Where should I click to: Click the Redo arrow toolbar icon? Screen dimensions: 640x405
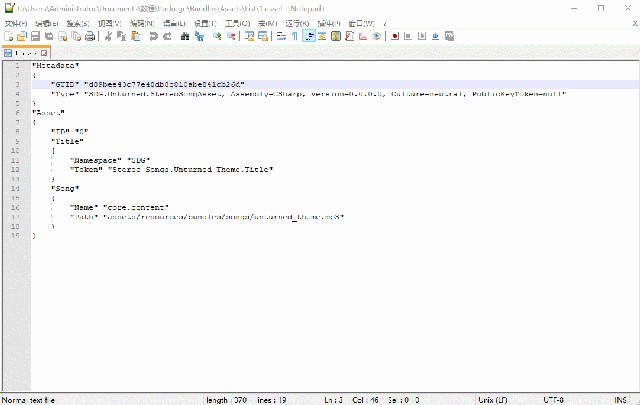pos(167,36)
